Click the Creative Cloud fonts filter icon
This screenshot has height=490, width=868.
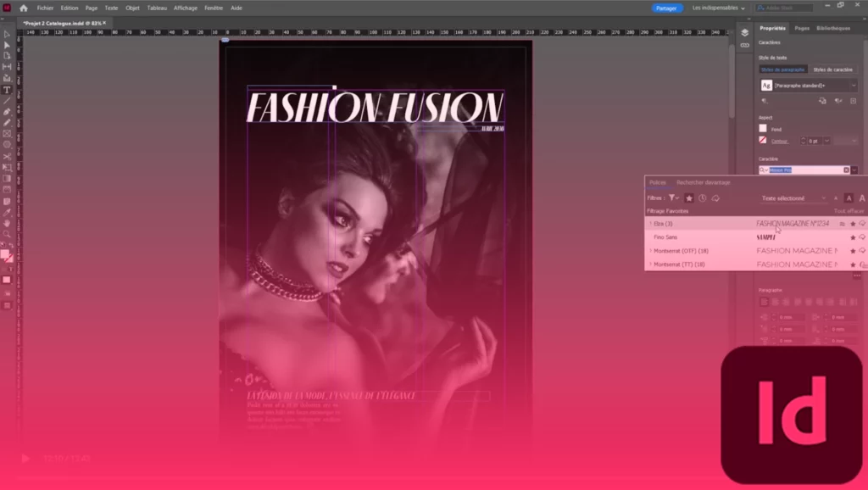[x=715, y=198]
